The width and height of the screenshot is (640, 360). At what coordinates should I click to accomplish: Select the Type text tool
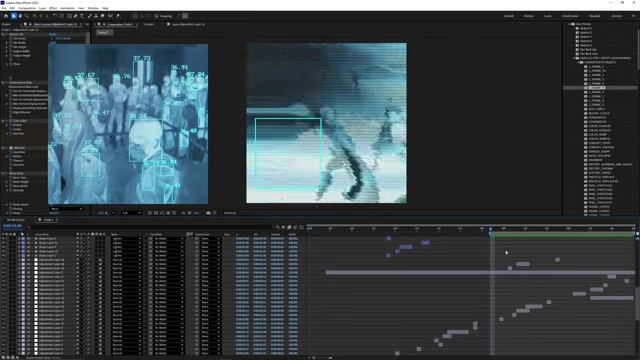[82, 16]
